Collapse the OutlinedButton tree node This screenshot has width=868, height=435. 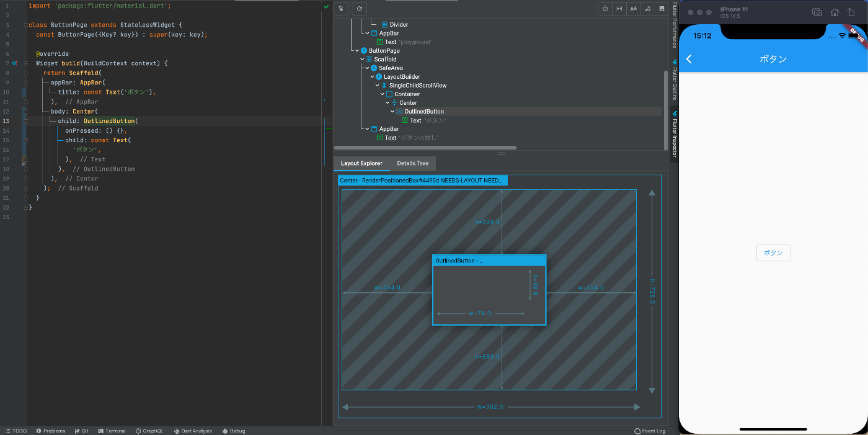click(392, 112)
